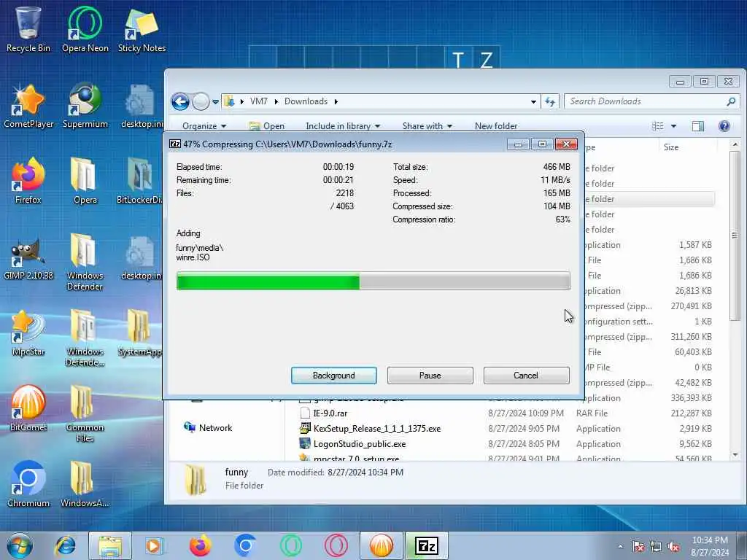This screenshot has width=747, height=560.
Task: Click New folder in Explorer toolbar
Action: (496, 125)
